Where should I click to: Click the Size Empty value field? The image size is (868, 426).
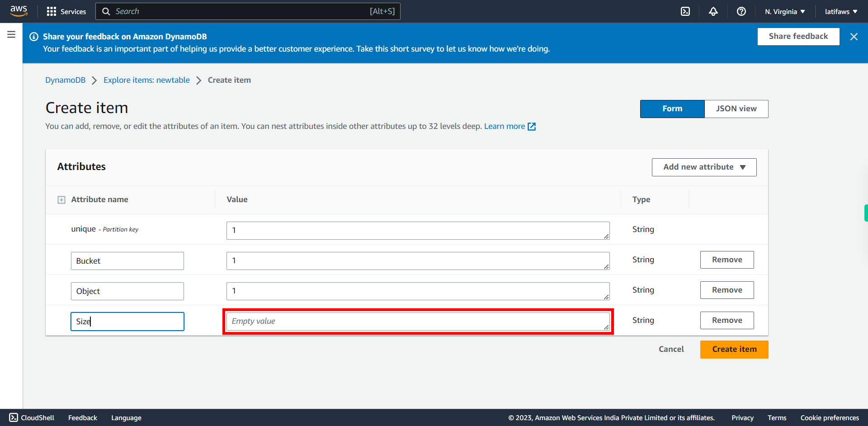point(418,322)
